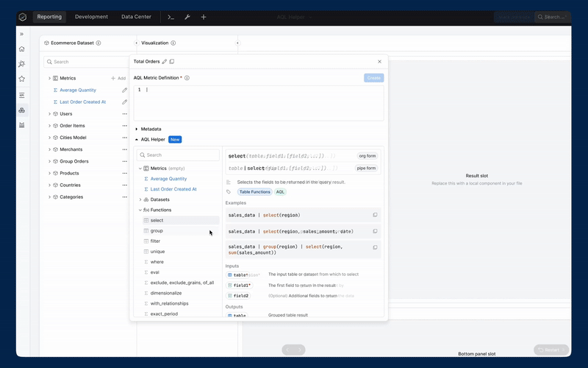Go to Home via sidebar house icon
The width and height of the screenshot is (588, 368).
tap(22, 49)
